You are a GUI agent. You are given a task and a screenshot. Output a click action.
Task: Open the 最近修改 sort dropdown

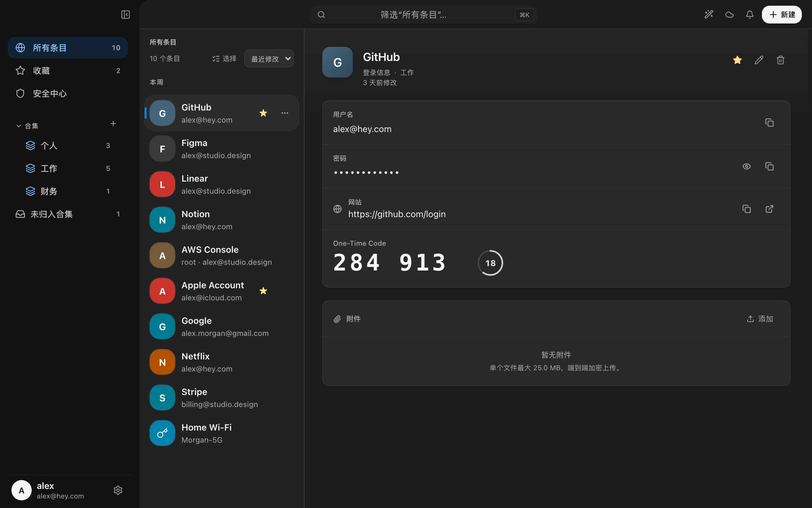[x=269, y=58]
